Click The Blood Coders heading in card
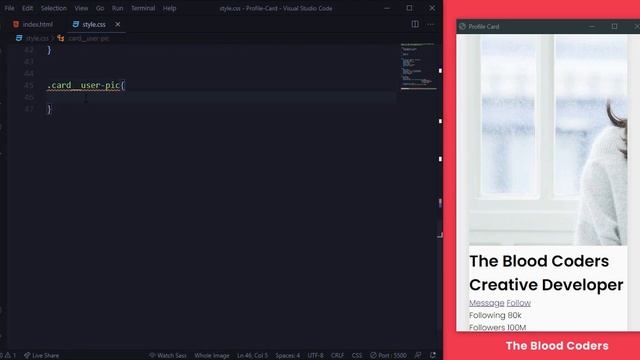Screen dimensions: 640x360 (539, 261)
